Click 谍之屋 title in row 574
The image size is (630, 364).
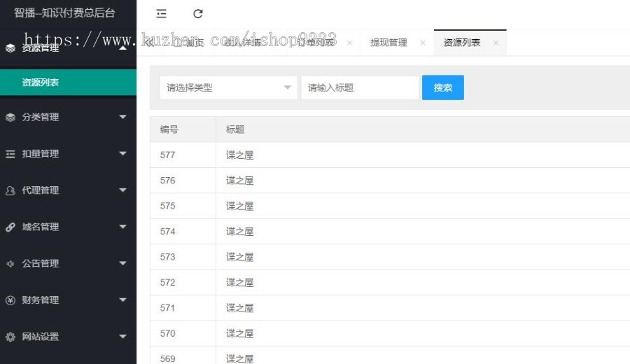click(x=240, y=232)
